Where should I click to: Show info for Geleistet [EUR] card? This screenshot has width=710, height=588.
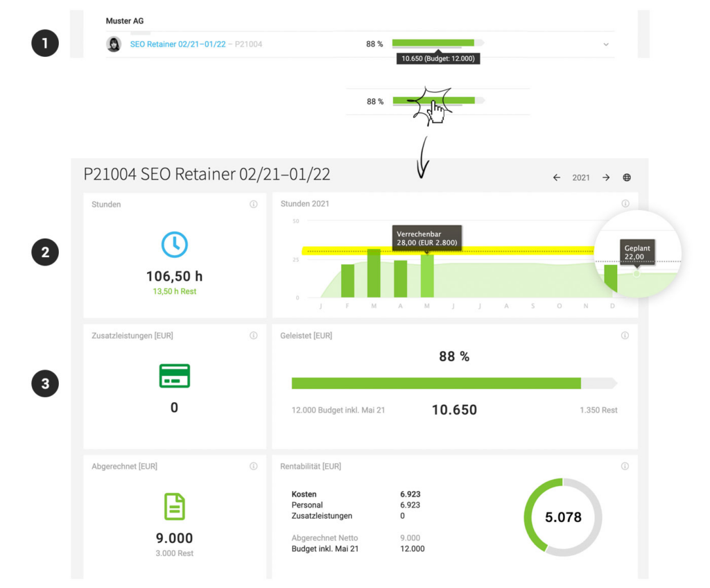[x=625, y=336]
